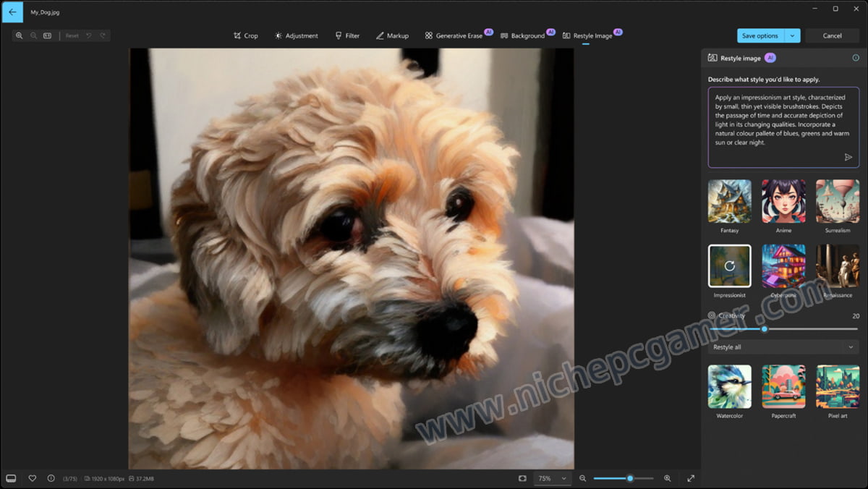Select the Papercraft style thumbnail
Viewport: 868px width, 489px height.
tap(783, 386)
